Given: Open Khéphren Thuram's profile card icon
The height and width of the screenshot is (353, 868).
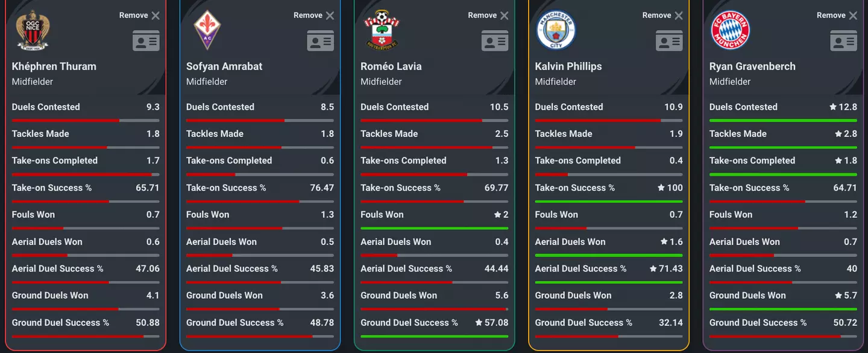Looking at the screenshot, I should click(146, 41).
